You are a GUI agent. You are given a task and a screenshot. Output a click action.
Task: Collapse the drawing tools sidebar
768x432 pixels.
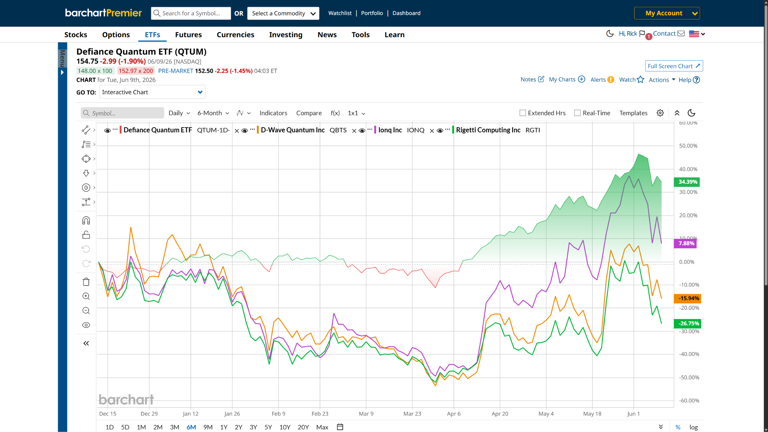pos(86,343)
